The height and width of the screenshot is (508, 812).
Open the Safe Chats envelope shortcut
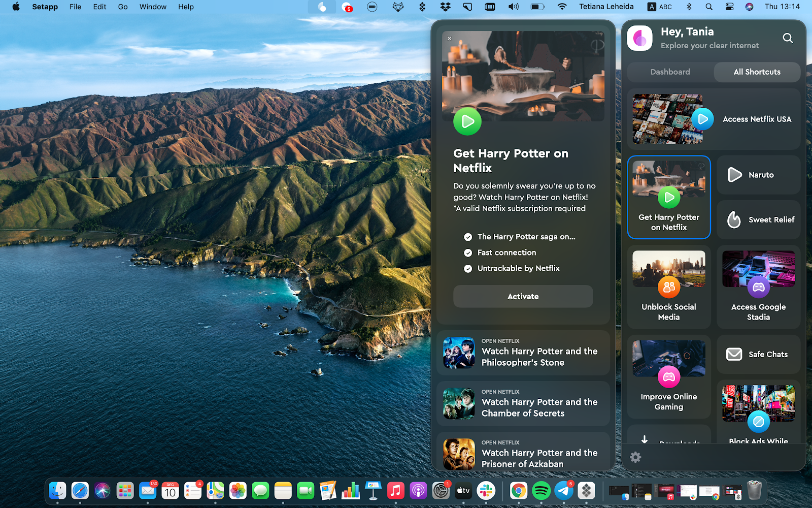coord(759,354)
